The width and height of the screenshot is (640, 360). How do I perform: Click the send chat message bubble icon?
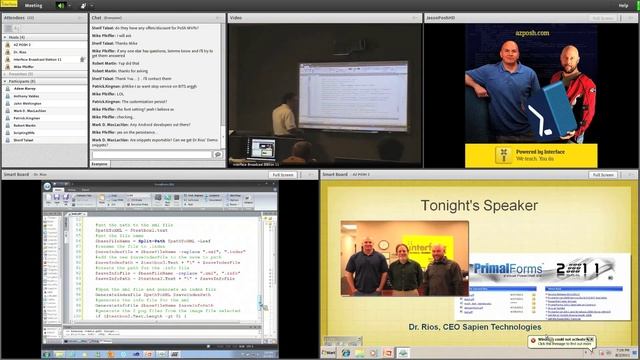(218, 155)
